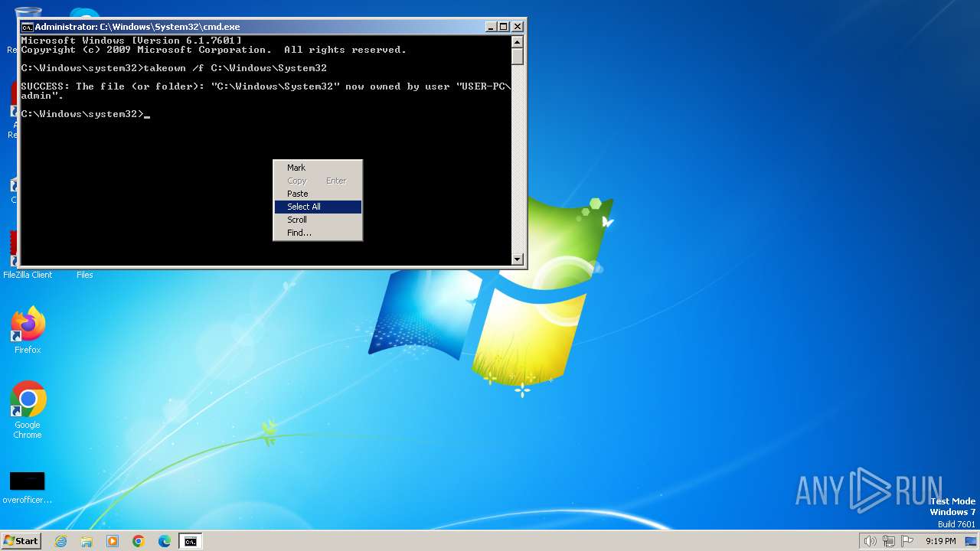Launch Microsoft Edge from the taskbar

[165, 541]
